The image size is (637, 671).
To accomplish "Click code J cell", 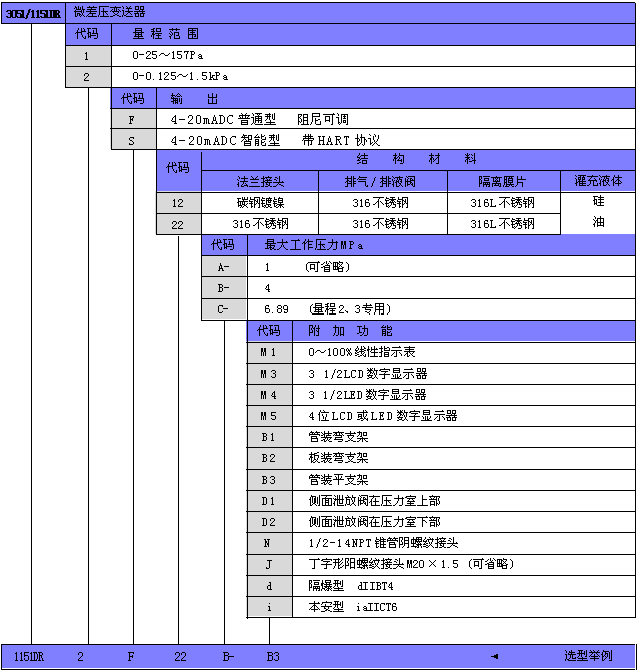I will click(270, 565).
